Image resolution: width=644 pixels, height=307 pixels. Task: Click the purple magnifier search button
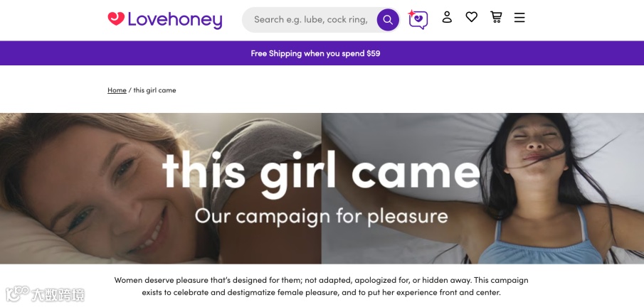coord(388,20)
